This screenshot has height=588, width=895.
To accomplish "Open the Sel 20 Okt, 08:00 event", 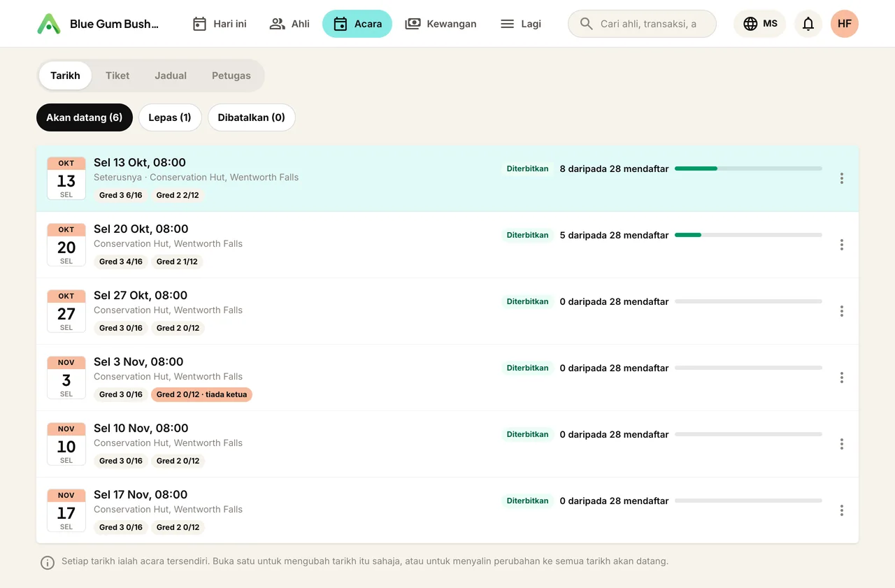I will point(447,245).
